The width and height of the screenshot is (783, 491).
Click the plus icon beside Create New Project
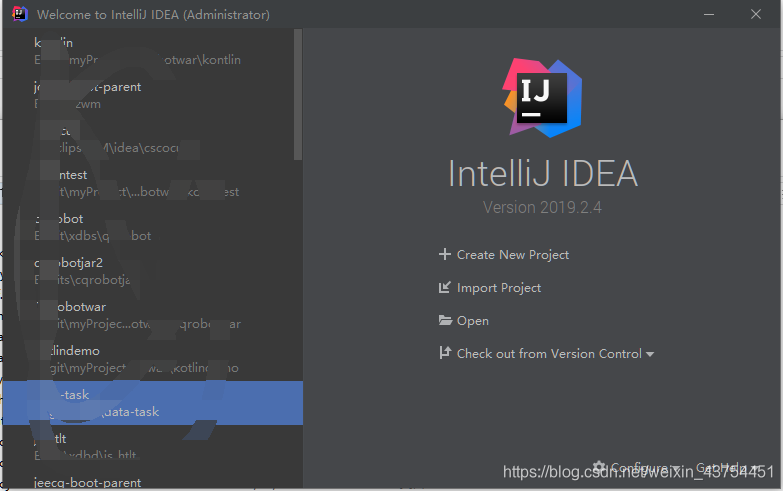445,255
